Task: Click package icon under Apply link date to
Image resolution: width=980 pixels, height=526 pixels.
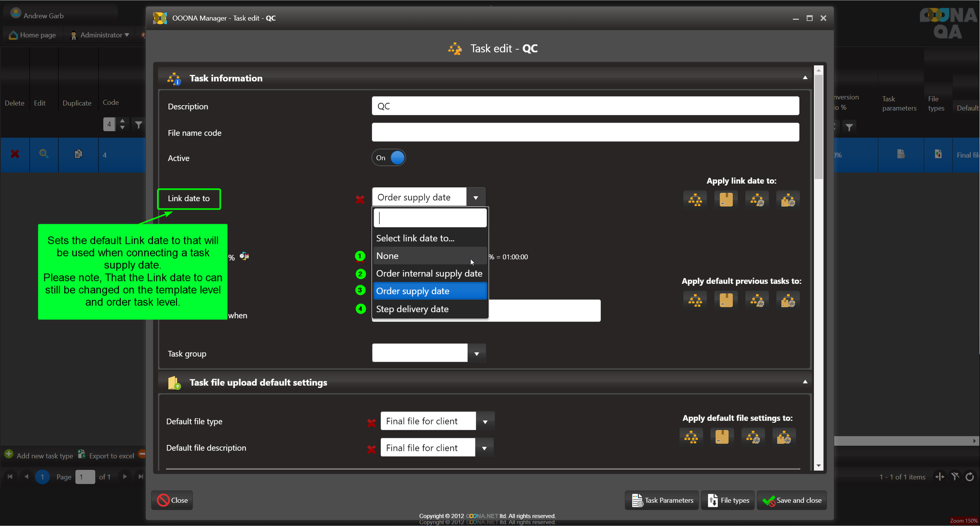Action: tap(726, 199)
